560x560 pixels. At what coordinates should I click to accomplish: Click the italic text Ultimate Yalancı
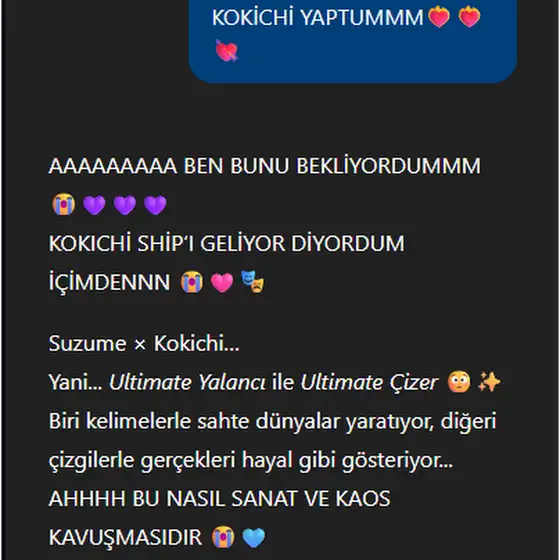[x=187, y=382]
